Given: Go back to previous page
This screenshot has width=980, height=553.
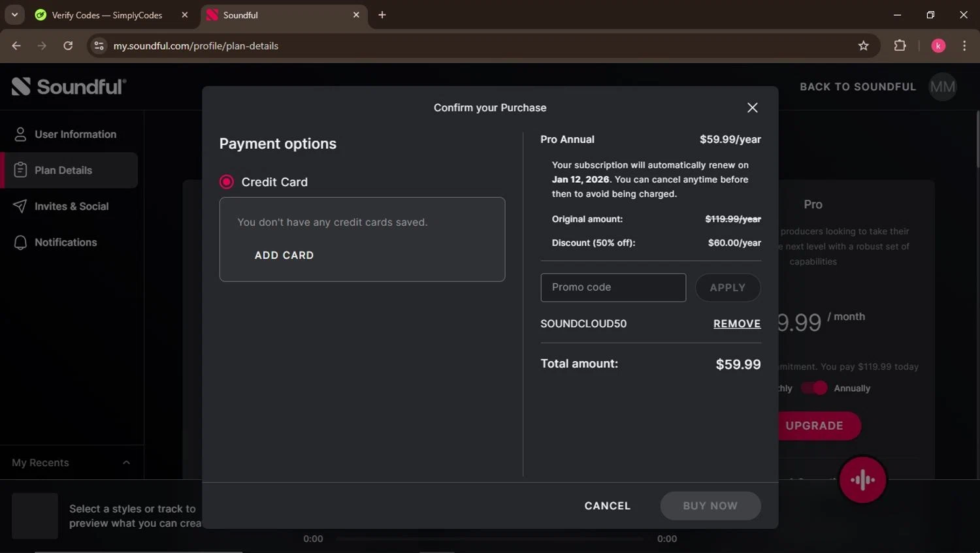Looking at the screenshot, I should 16,46.
